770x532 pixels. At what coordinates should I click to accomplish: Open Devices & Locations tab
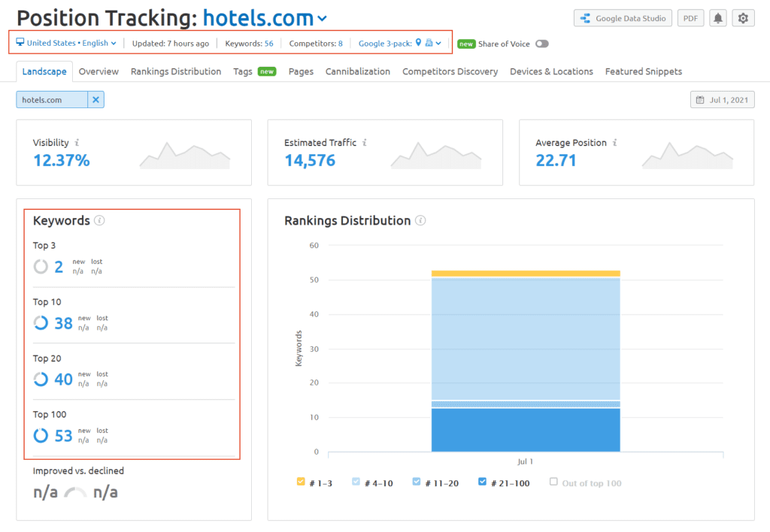pyautogui.click(x=551, y=71)
